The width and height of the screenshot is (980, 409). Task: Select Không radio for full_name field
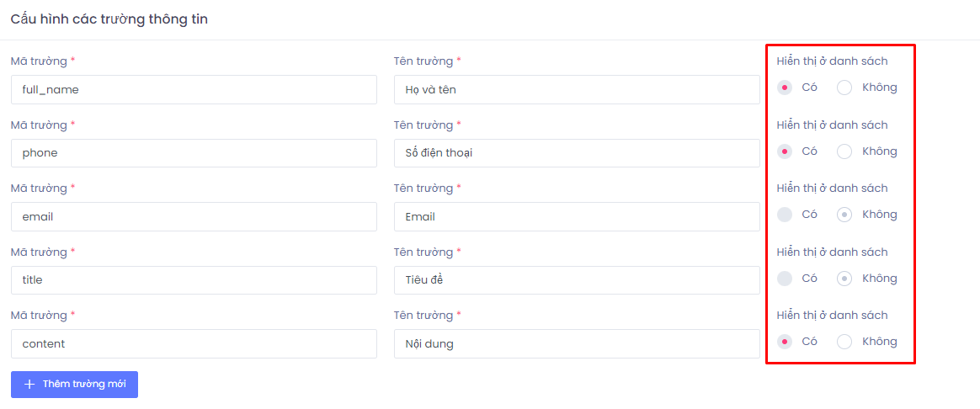point(844,88)
